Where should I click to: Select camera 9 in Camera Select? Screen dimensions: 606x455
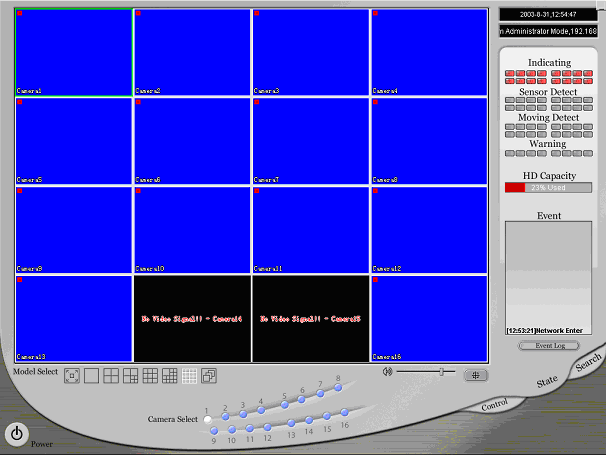214,430
